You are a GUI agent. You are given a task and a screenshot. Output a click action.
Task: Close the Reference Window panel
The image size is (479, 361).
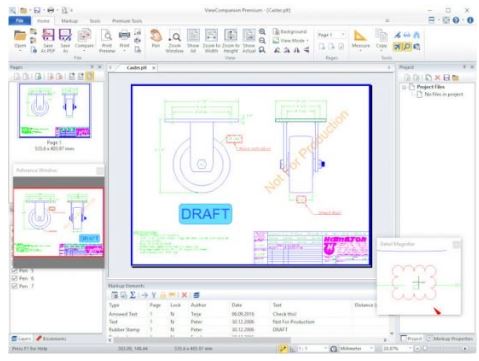[100, 171]
